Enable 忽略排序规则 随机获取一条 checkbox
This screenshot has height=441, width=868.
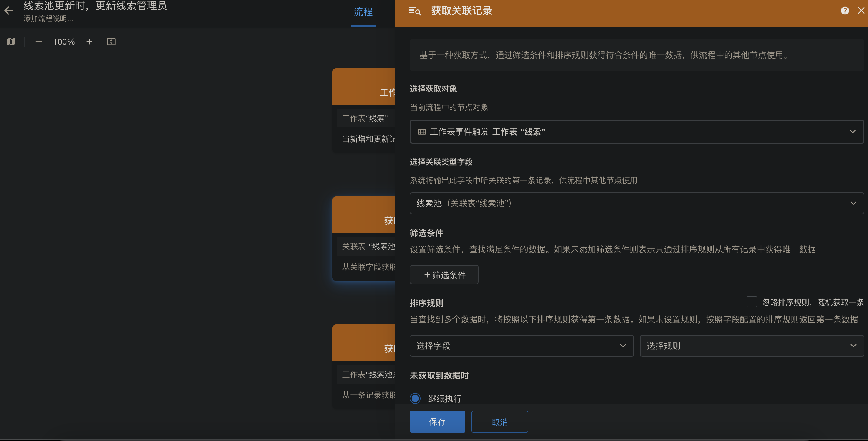[752, 302]
